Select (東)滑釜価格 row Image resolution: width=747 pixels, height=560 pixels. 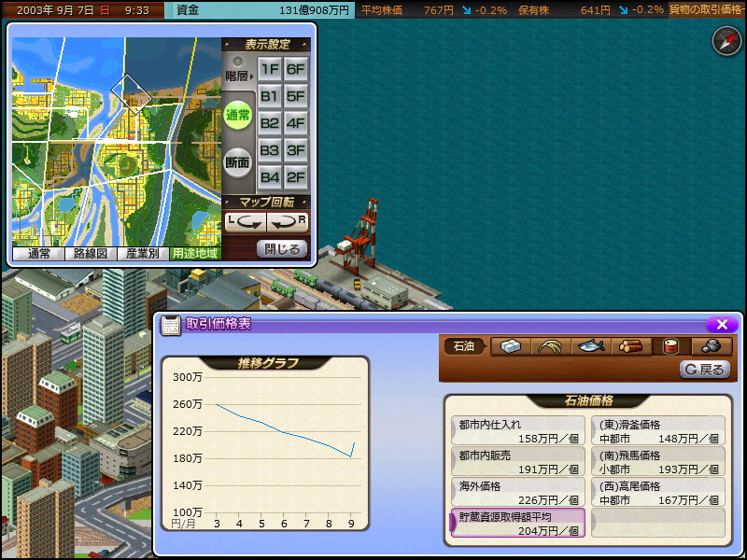pyautogui.click(x=658, y=431)
